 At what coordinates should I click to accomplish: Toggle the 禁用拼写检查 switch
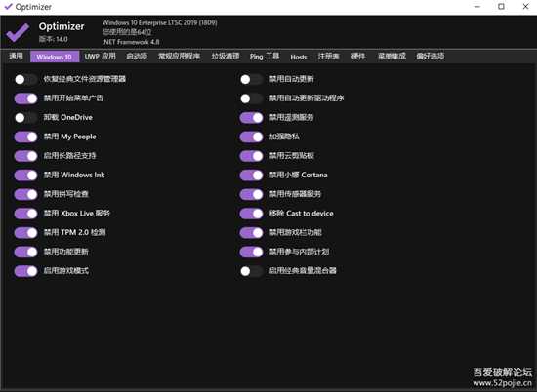[25, 194]
